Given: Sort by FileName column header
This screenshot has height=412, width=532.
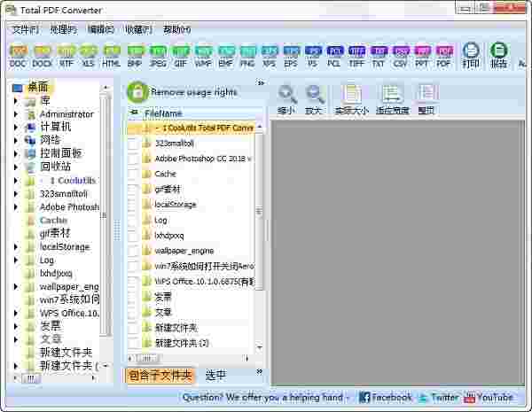Looking at the screenshot, I should click(x=163, y=113).
